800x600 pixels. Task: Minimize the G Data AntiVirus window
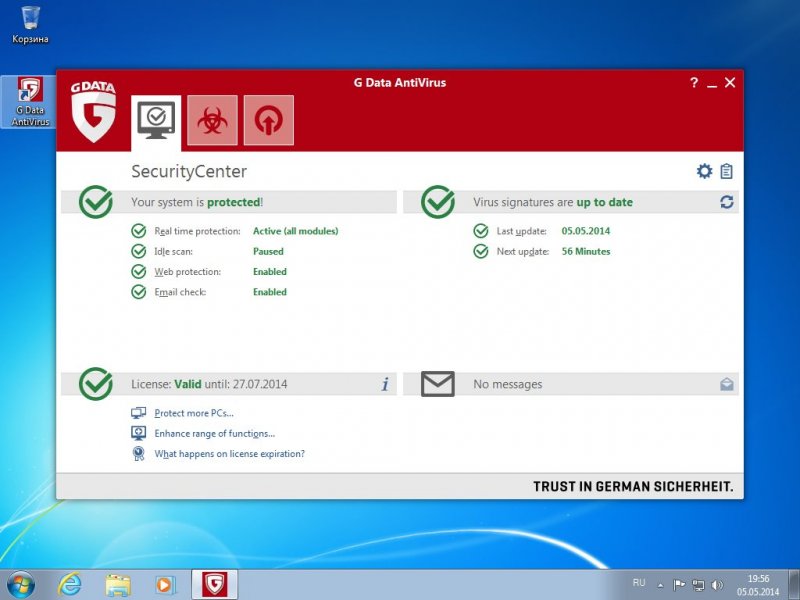pos(712,84)
